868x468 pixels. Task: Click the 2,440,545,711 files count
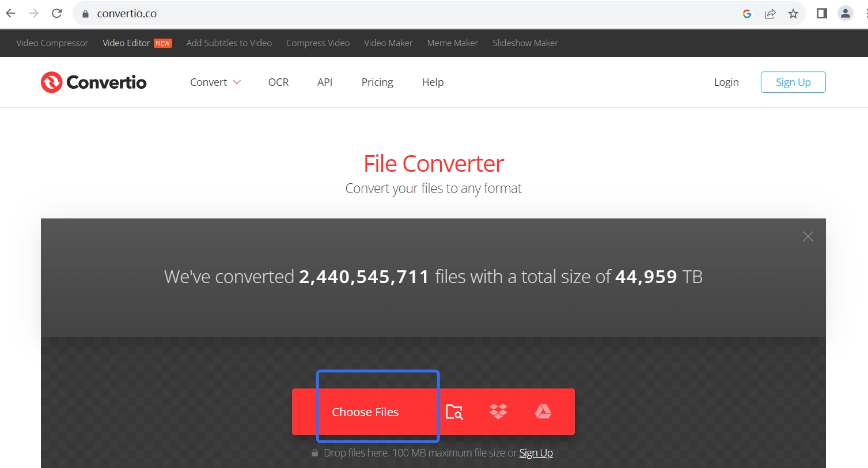(x=364, y=277)
